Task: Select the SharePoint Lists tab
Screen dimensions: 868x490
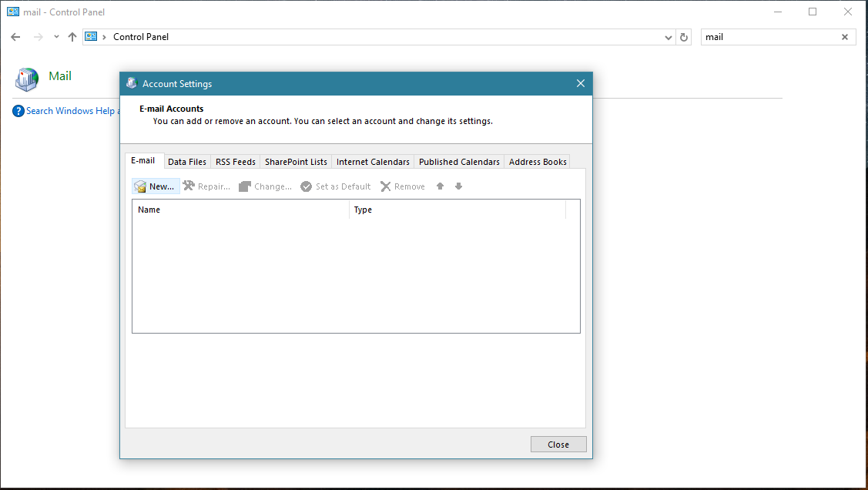Action: [296, 162]
